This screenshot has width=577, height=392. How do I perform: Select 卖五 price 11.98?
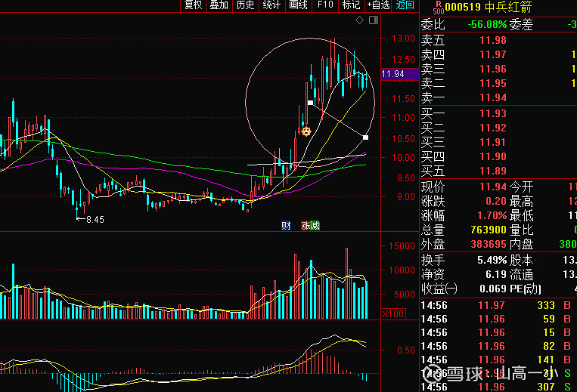(493, 40)
